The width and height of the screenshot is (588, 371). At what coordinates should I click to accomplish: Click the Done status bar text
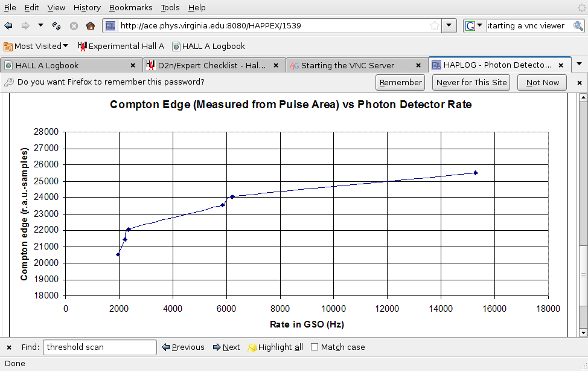click(15, 364)
